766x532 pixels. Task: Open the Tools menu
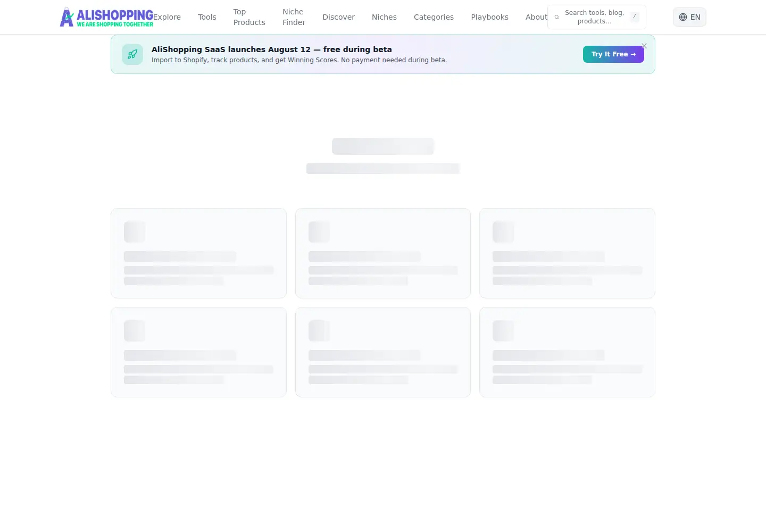coord(207,17)
